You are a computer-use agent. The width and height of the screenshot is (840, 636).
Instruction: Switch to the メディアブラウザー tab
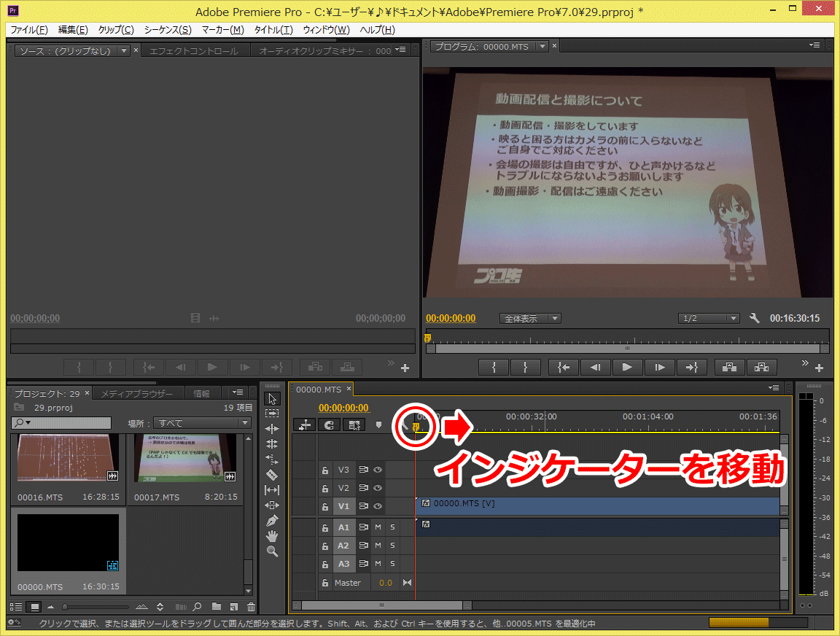coord(137,394)
